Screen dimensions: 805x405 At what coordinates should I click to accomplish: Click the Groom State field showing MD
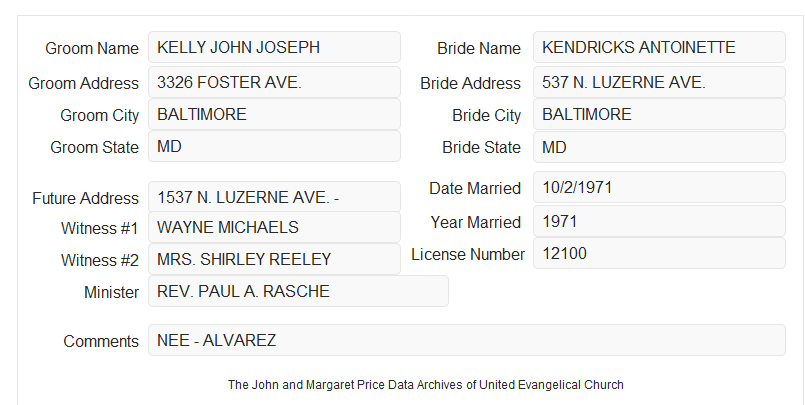[x=274, y=146]
